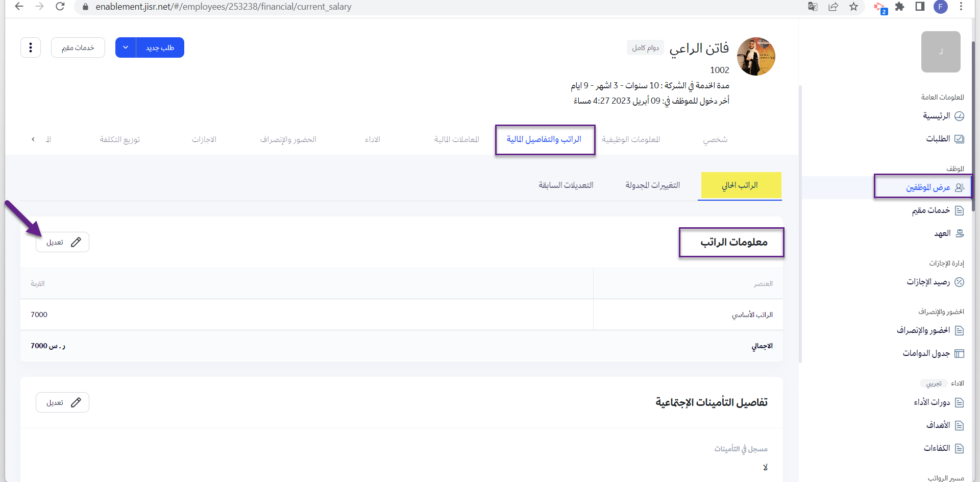
Task: Open جدول الدوامات in the sidebar
Action: click(x=933, y=353)
